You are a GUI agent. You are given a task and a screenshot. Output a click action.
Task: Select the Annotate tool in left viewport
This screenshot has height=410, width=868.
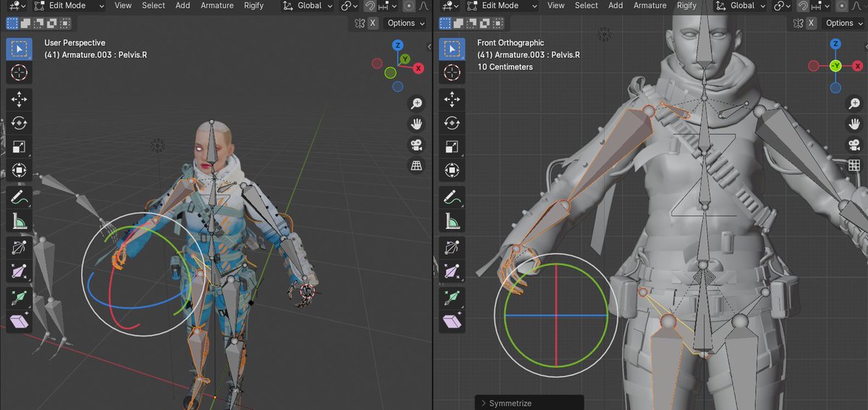click(19, 197)
